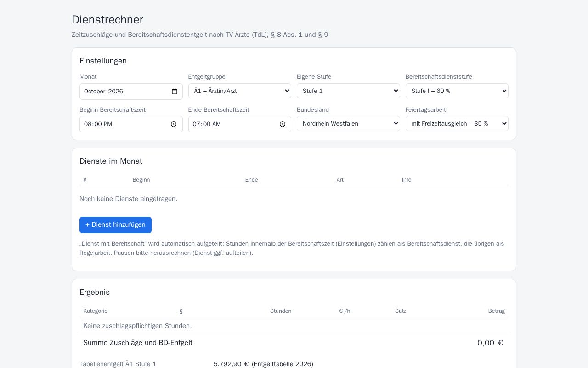This screenshot has height=368, width=588.
Task: Click the 'Kategorie' column header in Ergebnis
Action: coord(95,311)
